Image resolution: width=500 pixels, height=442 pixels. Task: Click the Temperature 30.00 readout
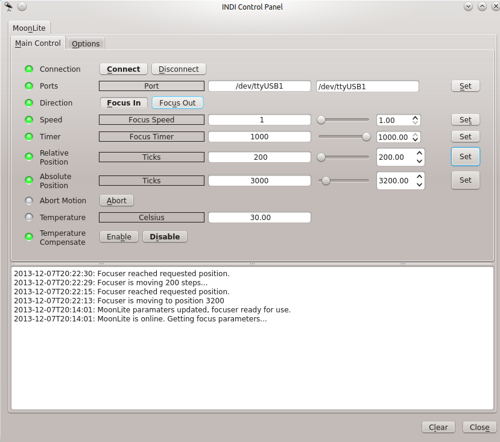click(260, 217)
